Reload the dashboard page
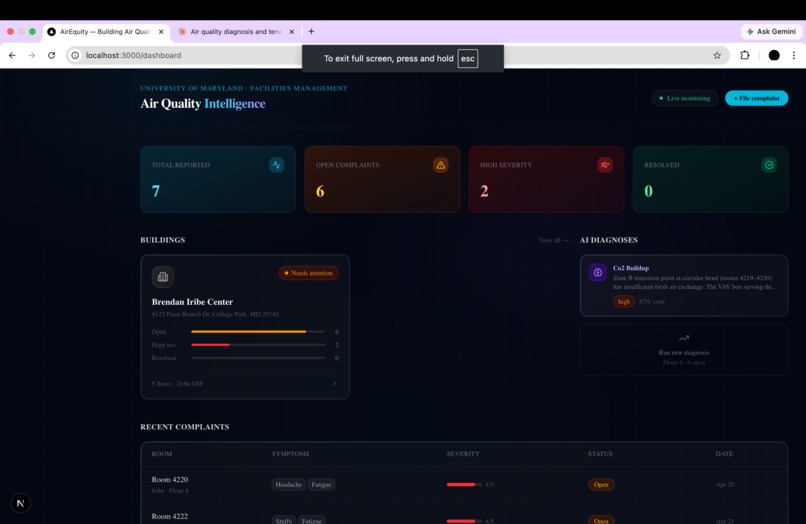This screenshot has width=806, height=524. tap(51, 55)
